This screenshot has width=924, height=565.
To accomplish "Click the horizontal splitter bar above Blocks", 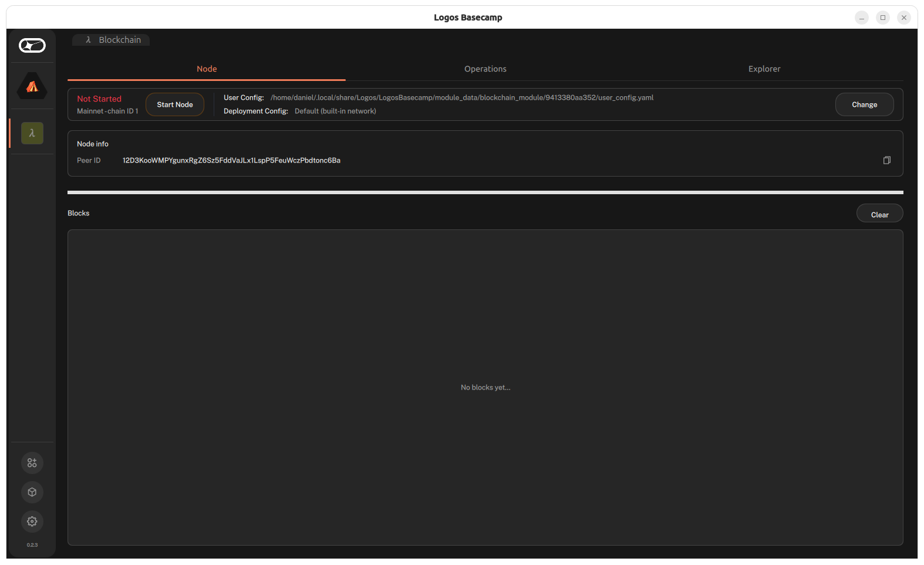I will tap(485, 192).
